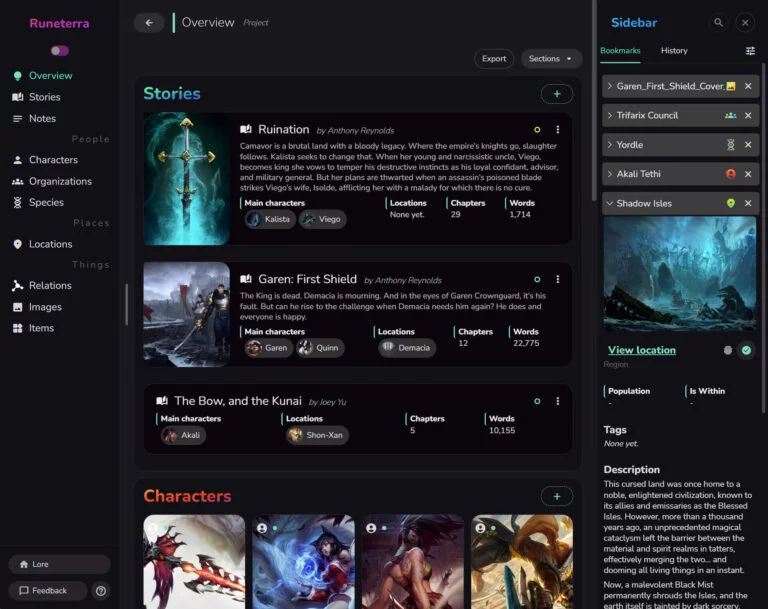Select the Quinn character chip
The width and height of the screenshot is (768, 609).
(320, 348)
